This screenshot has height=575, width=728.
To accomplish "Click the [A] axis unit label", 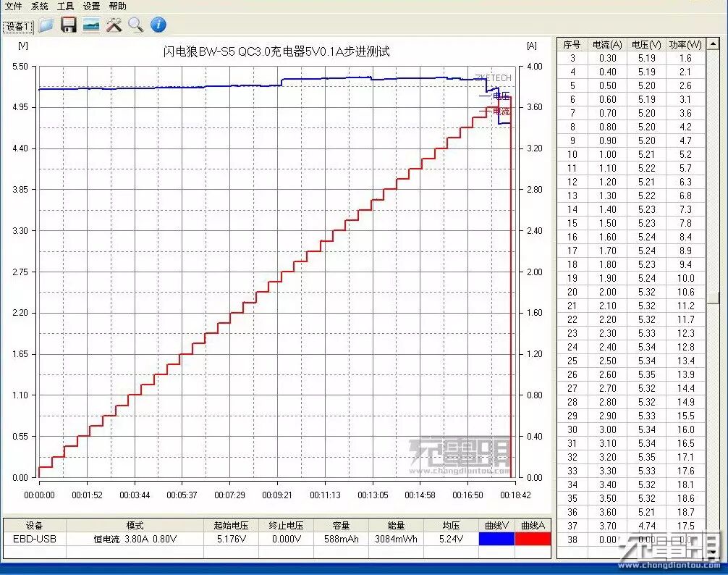I will (x=532, y=46).
